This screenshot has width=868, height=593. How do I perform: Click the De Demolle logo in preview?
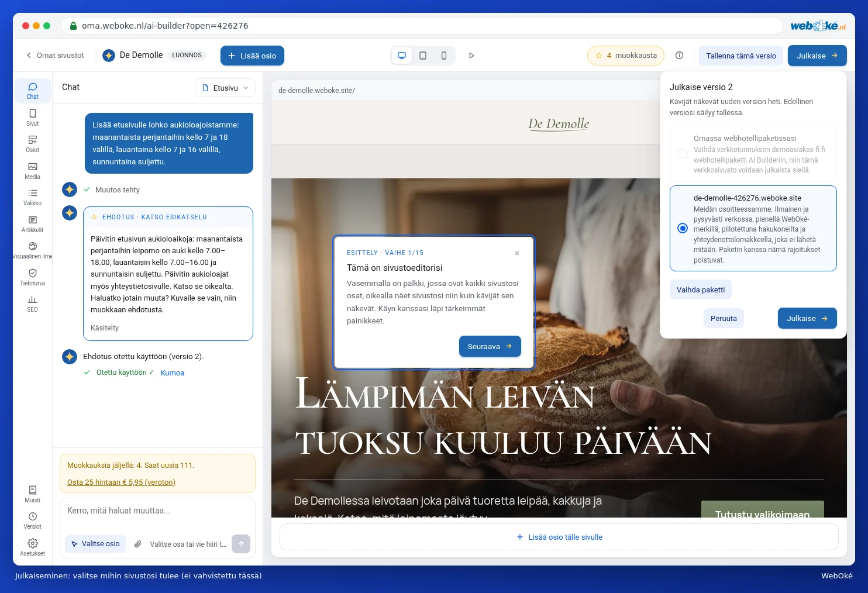click(x=559, y=123)
